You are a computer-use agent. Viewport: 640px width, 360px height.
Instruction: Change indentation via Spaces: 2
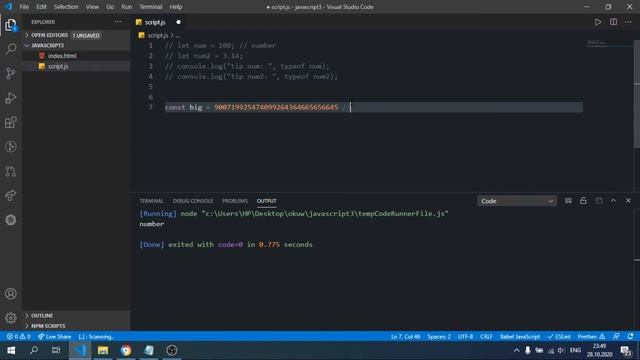pyautogui.click(x=439, y=337)
